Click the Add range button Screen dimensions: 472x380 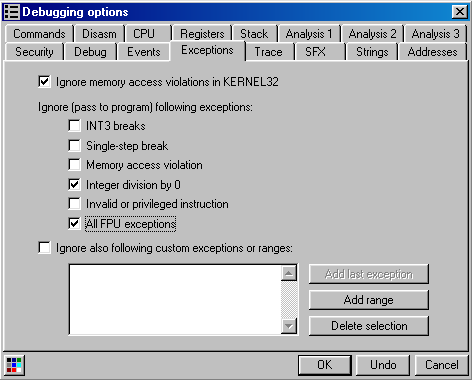[369, 300]
